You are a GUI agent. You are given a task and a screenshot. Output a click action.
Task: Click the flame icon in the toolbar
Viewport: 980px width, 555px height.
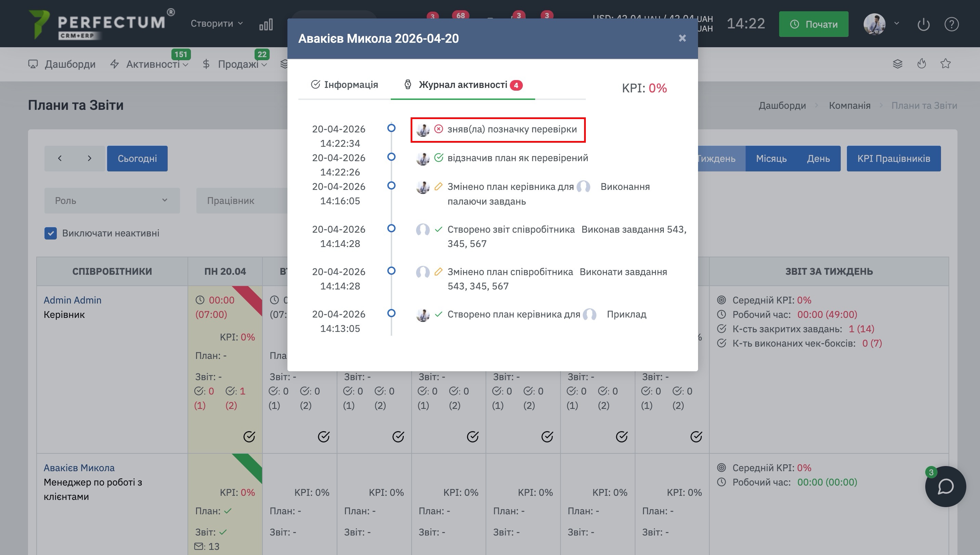(922, 64)
